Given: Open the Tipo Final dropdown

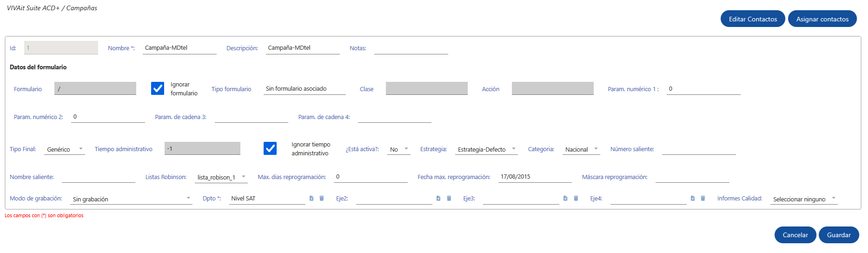Looking at the screenshot, I should click(65, 149).
